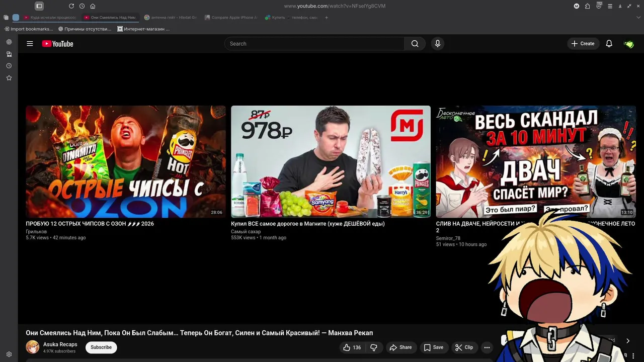Image resolution: width=644 pixels, height=362 pixels.
Task: Open the browser main menu
Action: [610, 6]
